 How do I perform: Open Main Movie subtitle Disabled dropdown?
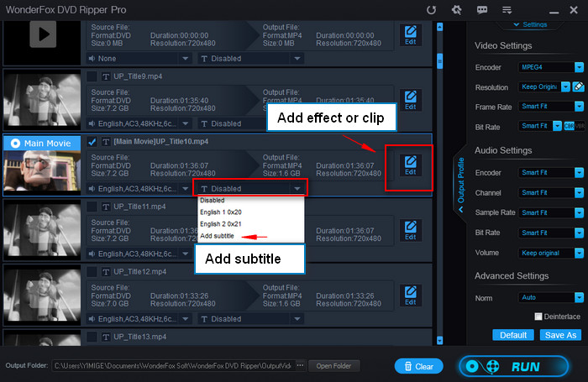(251, 189)
